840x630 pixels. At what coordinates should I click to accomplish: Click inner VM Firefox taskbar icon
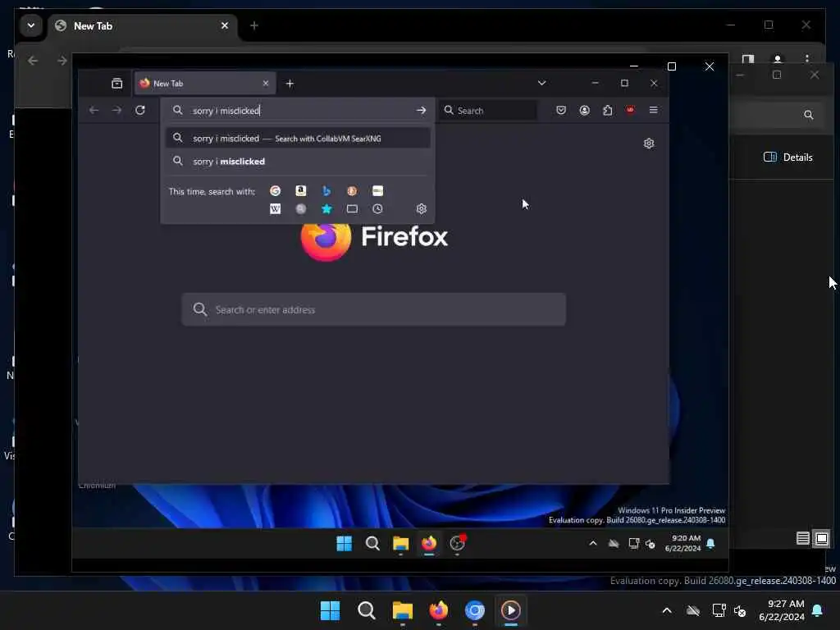tap(428, 543)
